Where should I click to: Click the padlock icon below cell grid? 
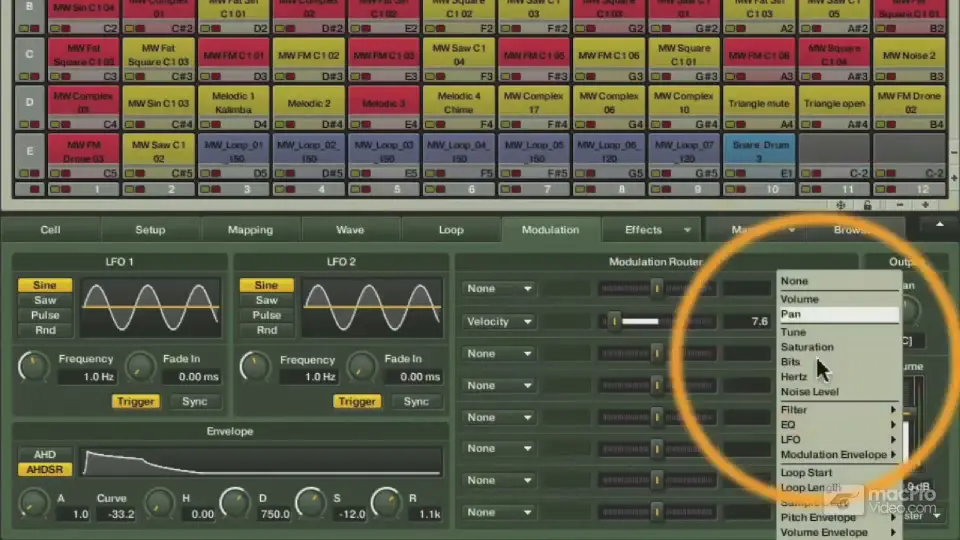point(868,205)
